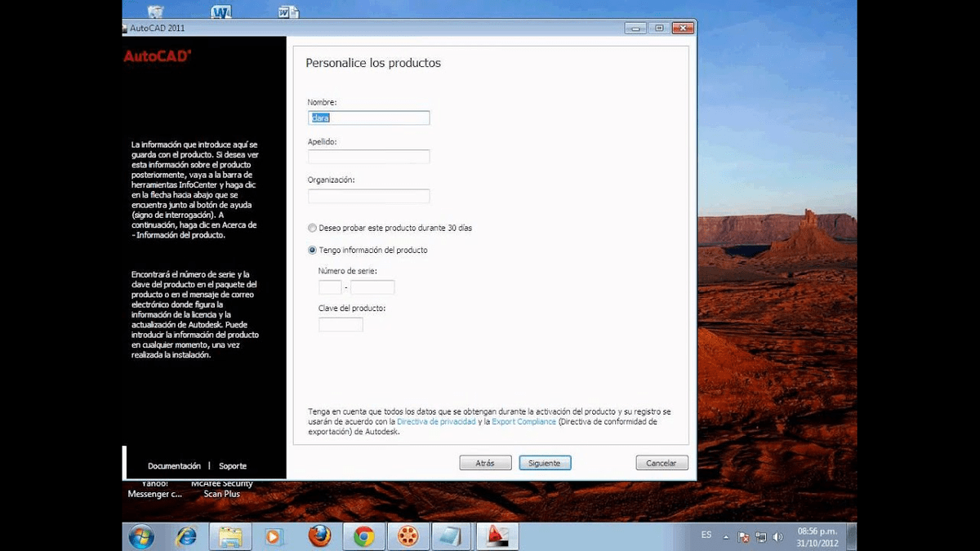This screenshot has height=551, width=980.
Task: Click the Clave del producto field
Action: [x=341, y=325]
